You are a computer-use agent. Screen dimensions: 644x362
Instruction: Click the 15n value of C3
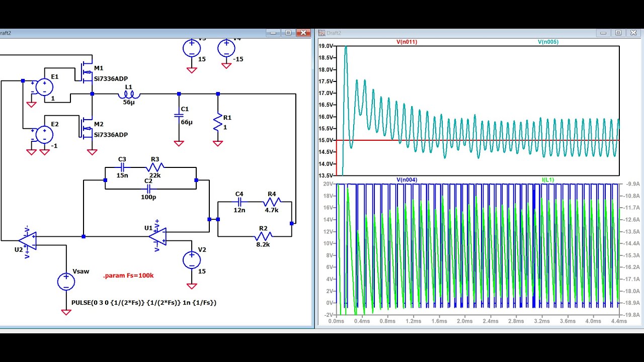122,175
